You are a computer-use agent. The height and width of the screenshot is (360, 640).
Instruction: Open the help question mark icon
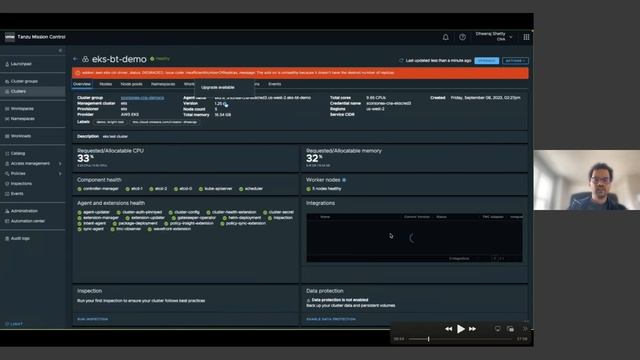[x=462, y=37]
